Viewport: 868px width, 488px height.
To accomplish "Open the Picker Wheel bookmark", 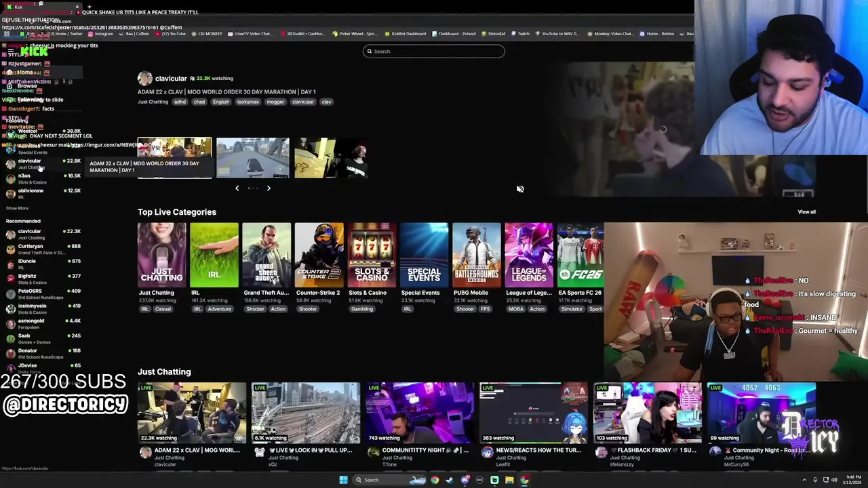I will [355, 34].
